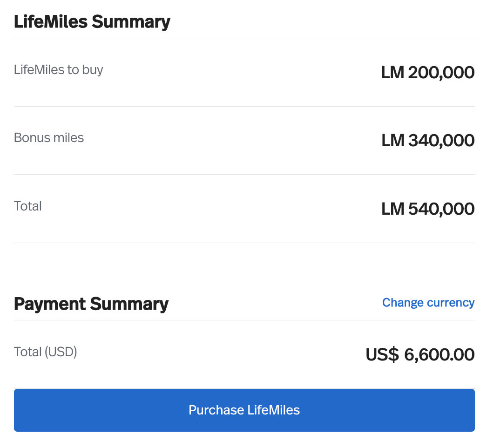Select the US$ 6,600.00 amount

coord(419,354)
